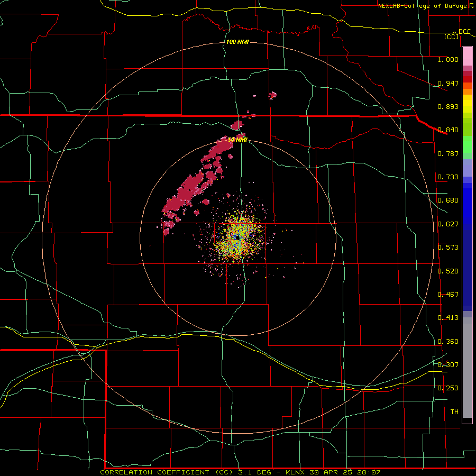The image size is (476, 476).
Task: Click the 0.467 scale value
Action: [448, 295]
